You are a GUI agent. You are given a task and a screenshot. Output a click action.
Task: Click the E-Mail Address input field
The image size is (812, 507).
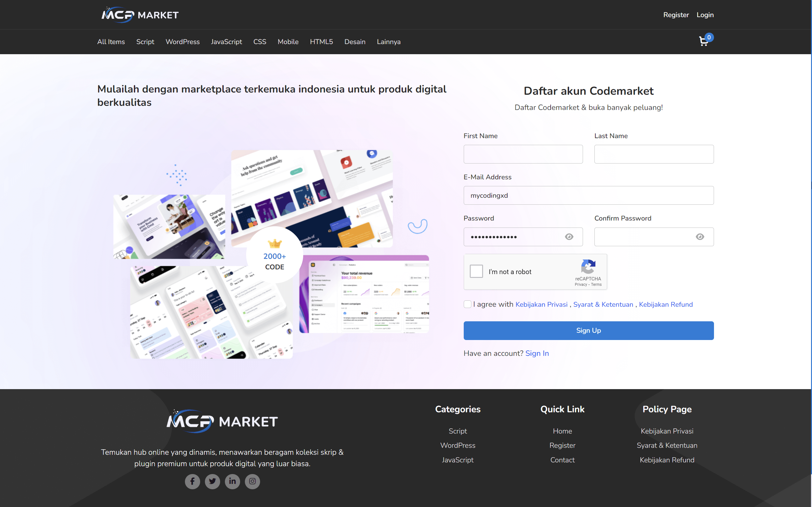point(588,196)
